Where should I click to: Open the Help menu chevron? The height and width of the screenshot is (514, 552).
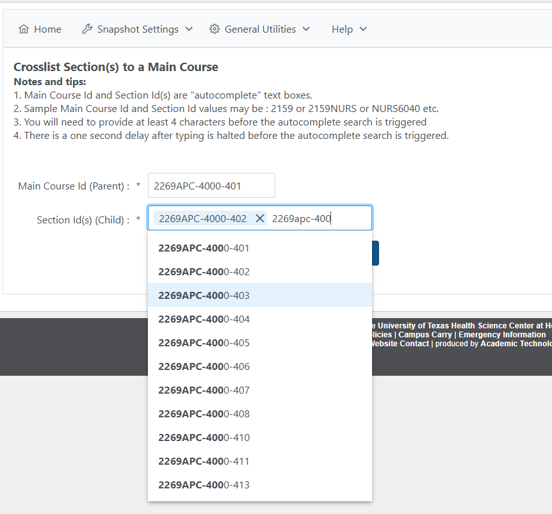363,29
